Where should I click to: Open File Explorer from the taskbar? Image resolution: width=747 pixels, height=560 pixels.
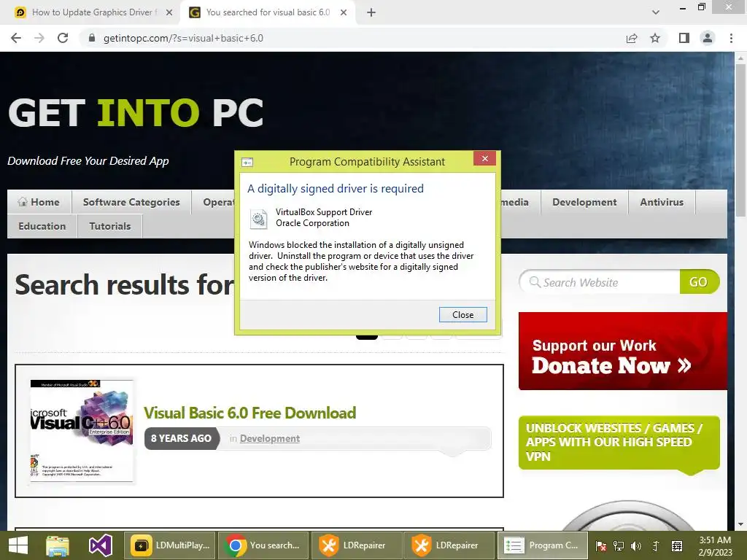click(x=58, y=545)
